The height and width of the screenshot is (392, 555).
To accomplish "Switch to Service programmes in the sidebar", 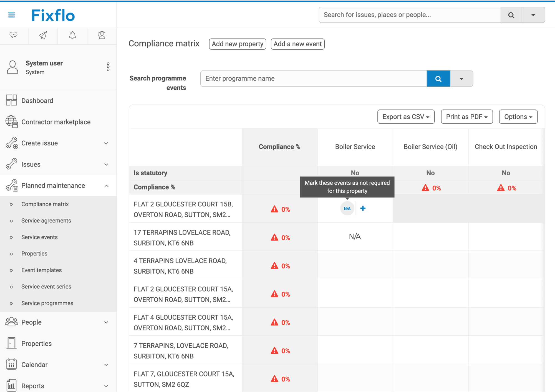I will click(47, 303).
